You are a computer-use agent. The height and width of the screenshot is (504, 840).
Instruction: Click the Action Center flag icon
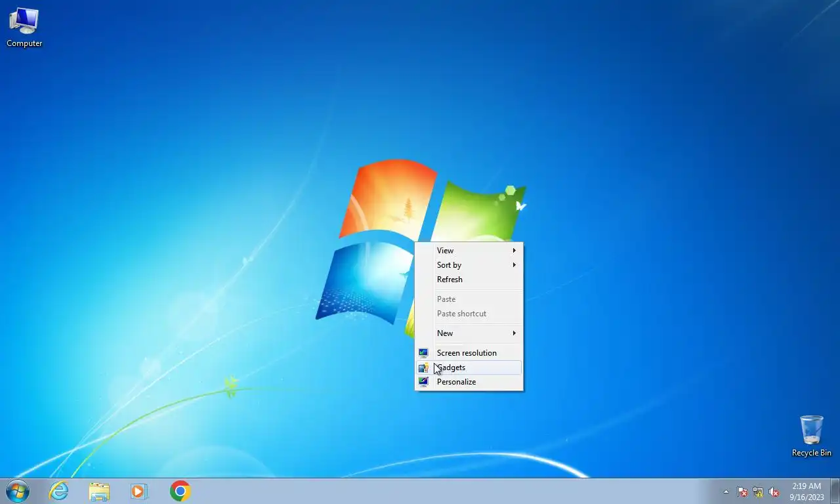tap(742, 492)
